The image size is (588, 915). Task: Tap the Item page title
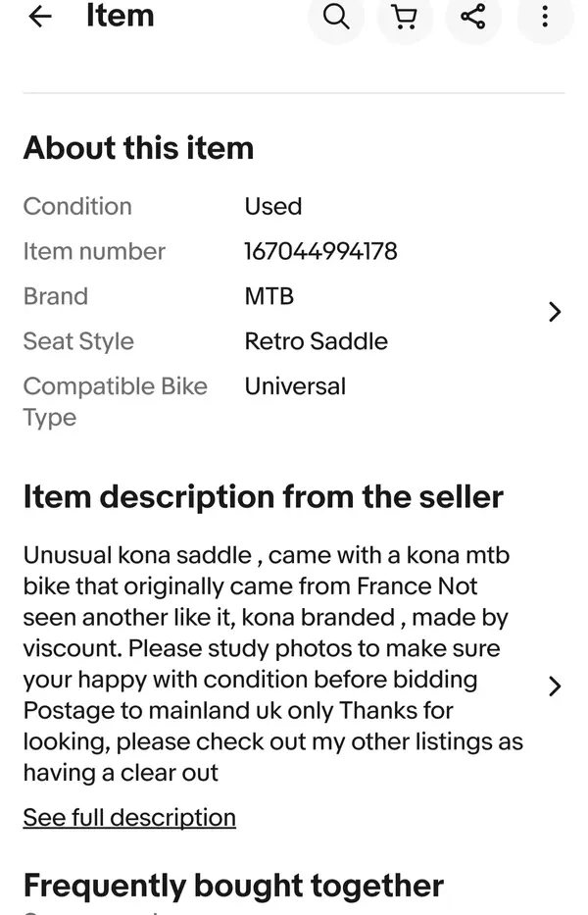click(121, 16)
